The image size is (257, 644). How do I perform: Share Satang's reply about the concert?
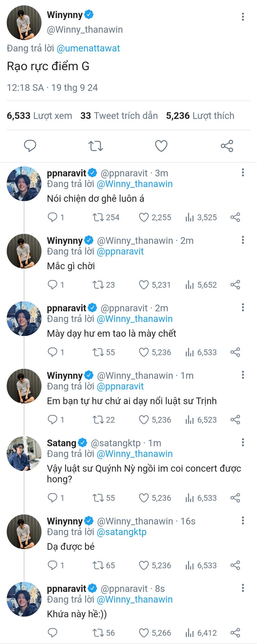click(x=235, y=498)
